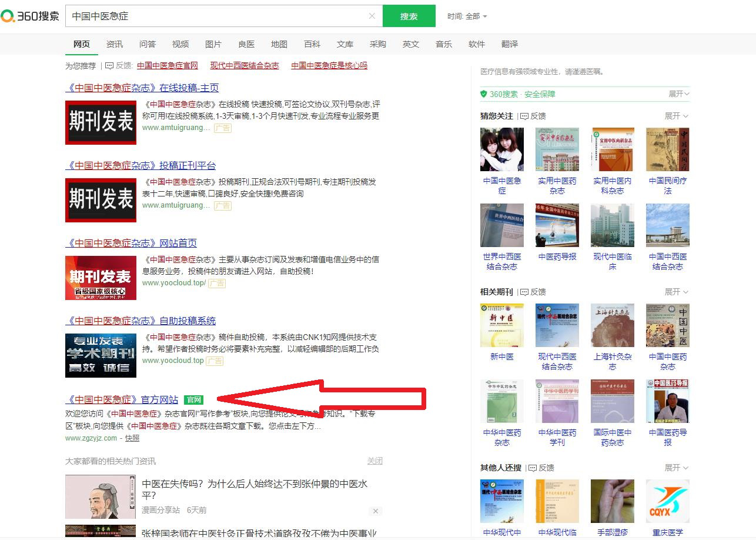Click 反馈 next to 其他人还搜
Viewport: 756px width, 540px height.
point(541,468)
